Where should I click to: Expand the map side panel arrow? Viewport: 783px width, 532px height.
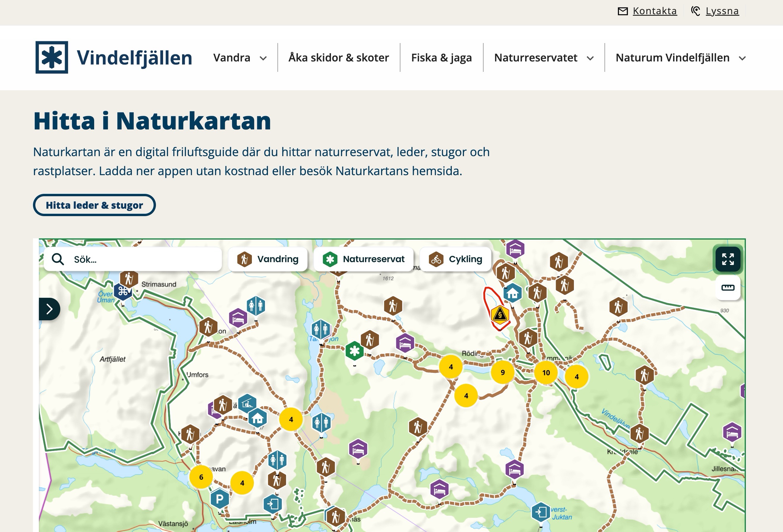click(x=49, y=309)
